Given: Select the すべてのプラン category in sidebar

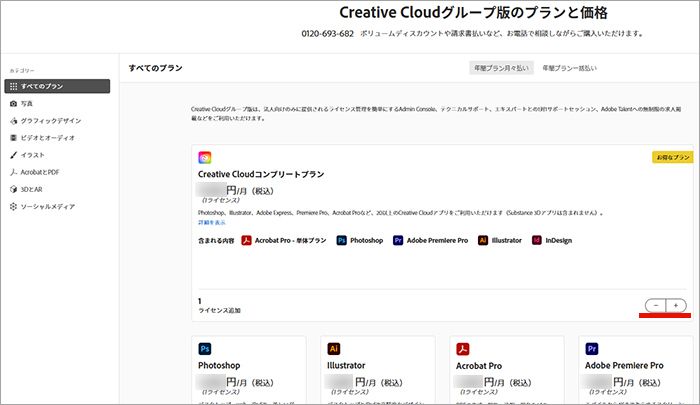Looking at the screenshot, I should (x=57, y=86).
